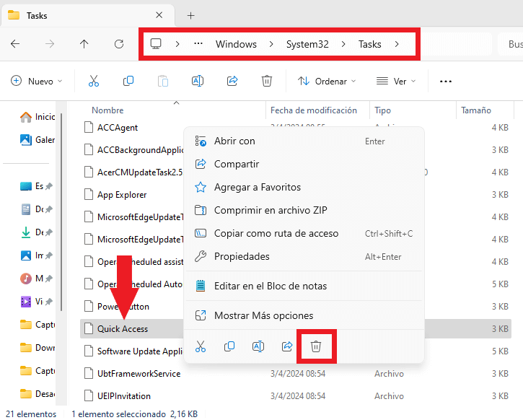
Task: Click Tasks breadcrumb in address bar
Action: [369, 44]
